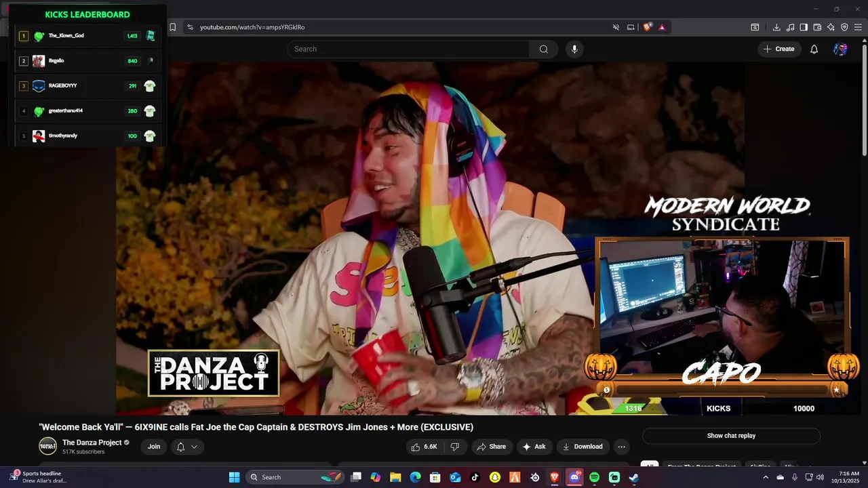Open the YouTube account avatar menu

(840, 49)
